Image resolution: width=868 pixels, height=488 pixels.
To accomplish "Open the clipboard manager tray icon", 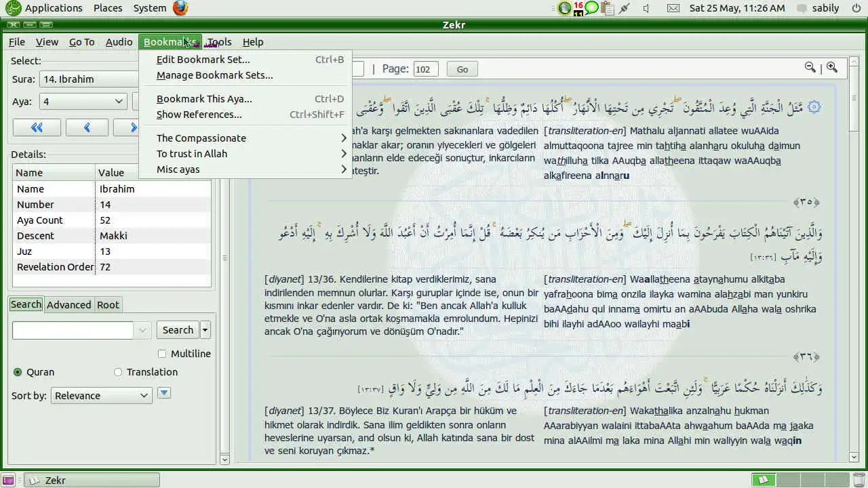I will click(607, 8).
